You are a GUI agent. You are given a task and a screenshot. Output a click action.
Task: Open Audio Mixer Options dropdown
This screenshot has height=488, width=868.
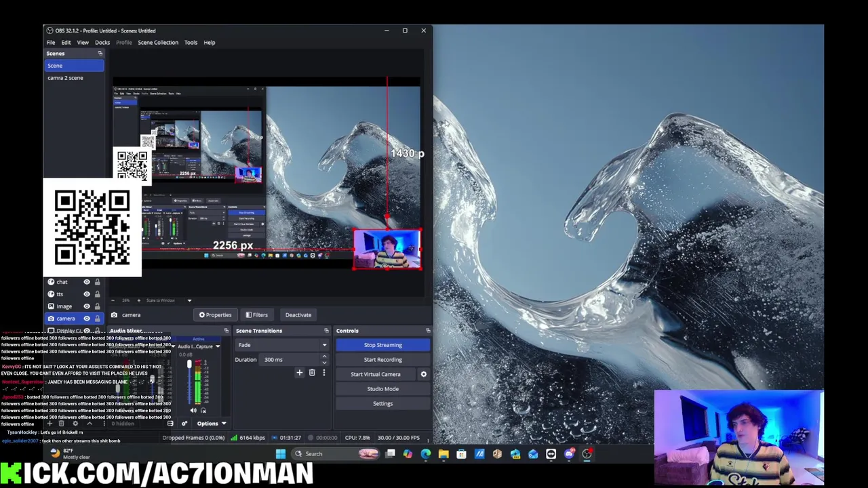211,424
